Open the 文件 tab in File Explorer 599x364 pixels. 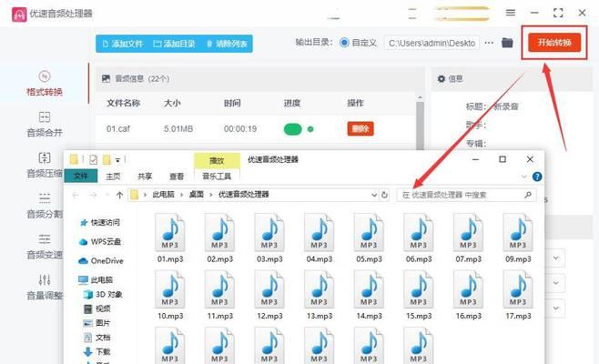tap(81, 176)
